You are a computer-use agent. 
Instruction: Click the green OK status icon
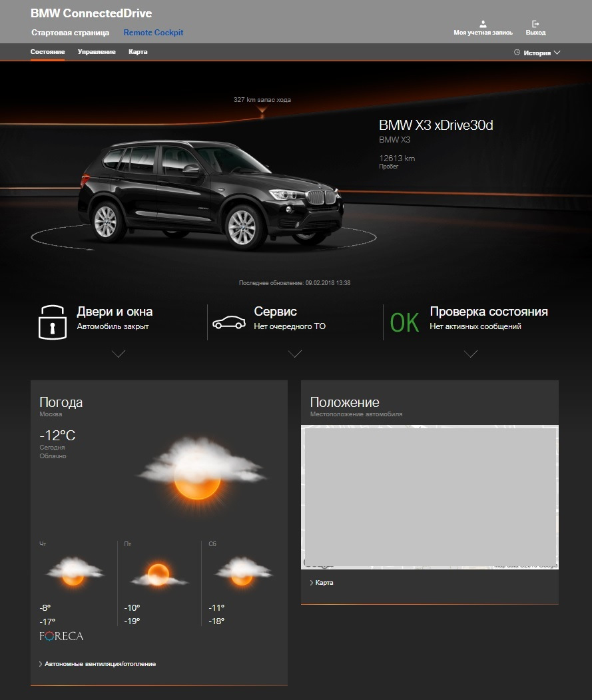point(404,322)
